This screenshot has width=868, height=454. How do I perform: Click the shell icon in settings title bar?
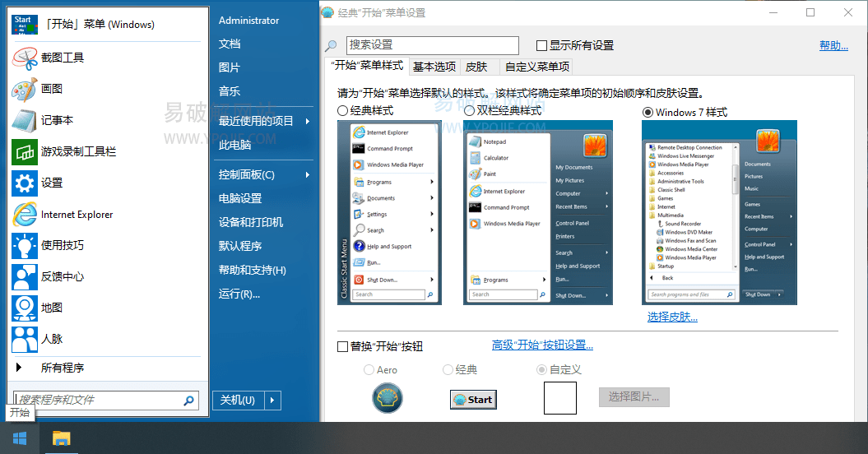[327, 12]
